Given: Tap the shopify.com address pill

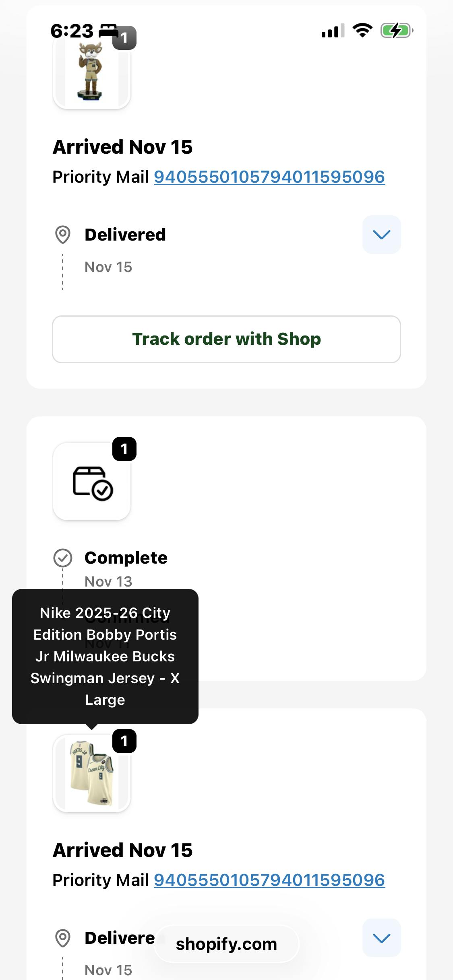Looking at the screenshot, I should click(226, 944).
